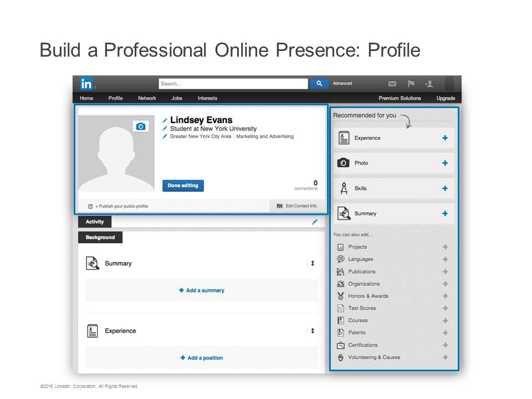Click Languages label in sidebar list

point(361,259)
